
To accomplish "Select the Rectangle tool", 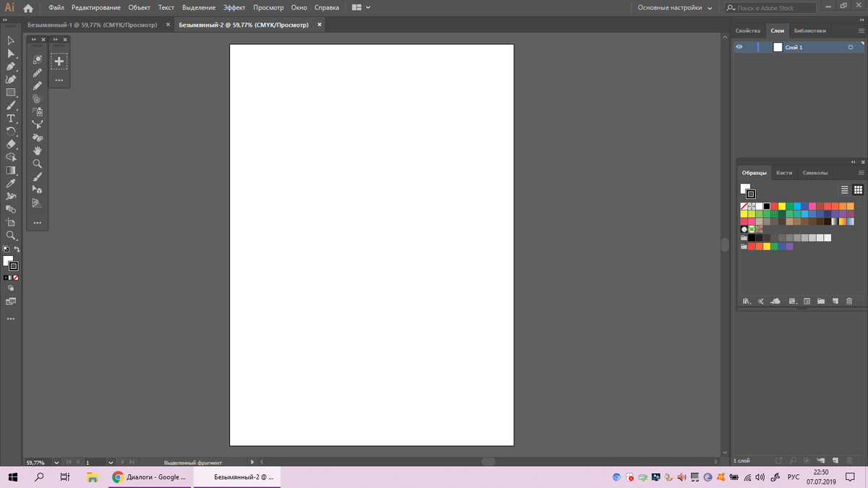I will tap(11, 93).
